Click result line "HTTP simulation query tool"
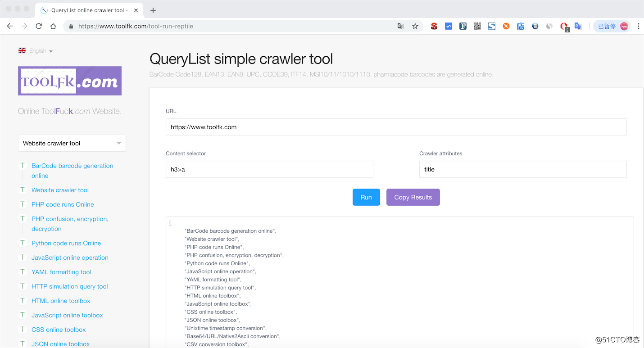 220,288
